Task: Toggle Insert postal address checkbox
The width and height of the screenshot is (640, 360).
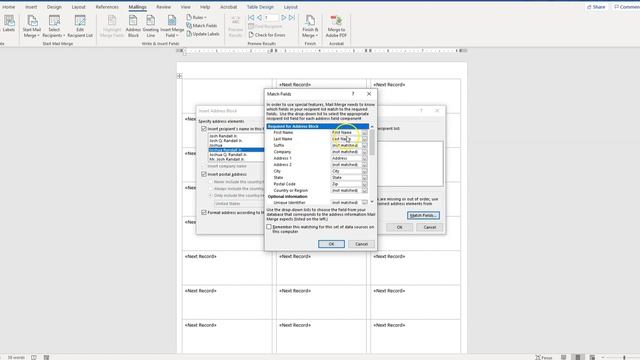Action: point(204,174)
